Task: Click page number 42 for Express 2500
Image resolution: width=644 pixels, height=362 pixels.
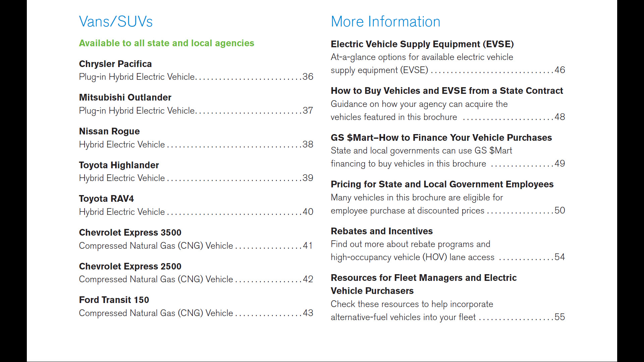Action: point(308,279)
